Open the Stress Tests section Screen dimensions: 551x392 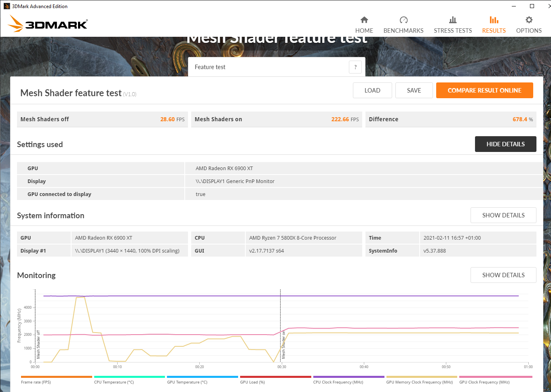coord(453,25)
